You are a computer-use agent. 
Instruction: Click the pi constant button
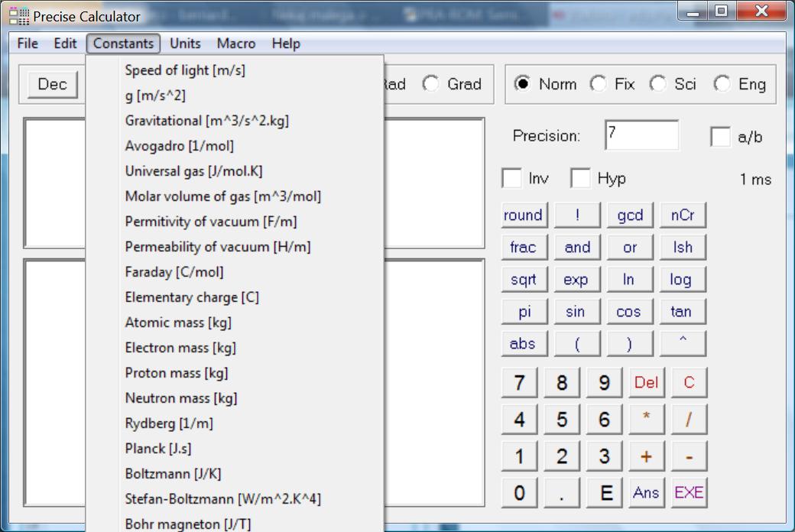click(x=523, y=312)
